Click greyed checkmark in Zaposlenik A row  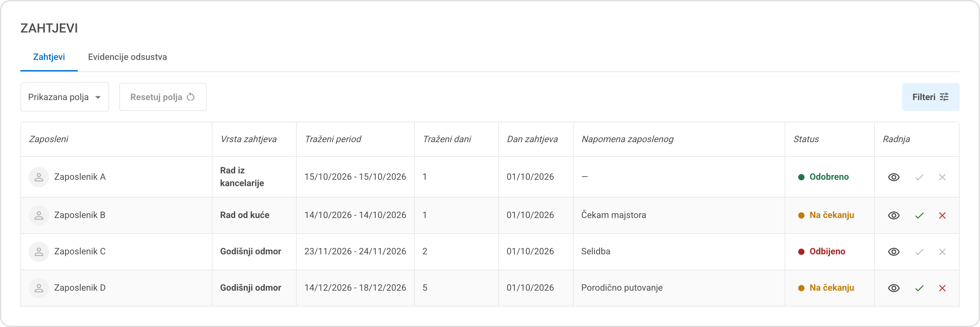[919, 177]
